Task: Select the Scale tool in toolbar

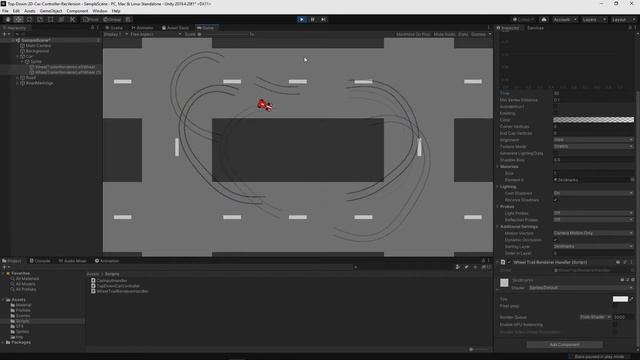Action: pos(40,20)
